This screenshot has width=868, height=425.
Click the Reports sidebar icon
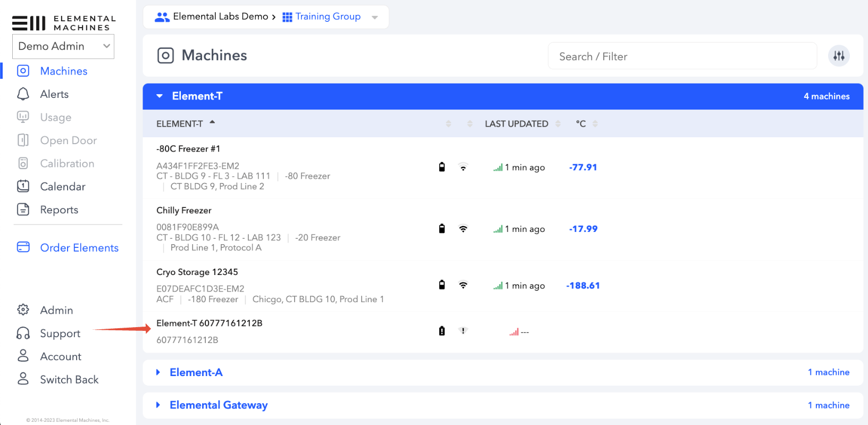click(x=23, y=210)
